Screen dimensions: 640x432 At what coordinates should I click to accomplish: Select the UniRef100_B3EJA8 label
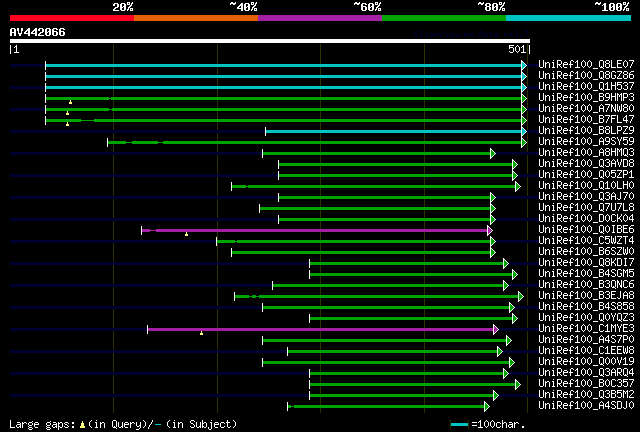click(586, 296)
